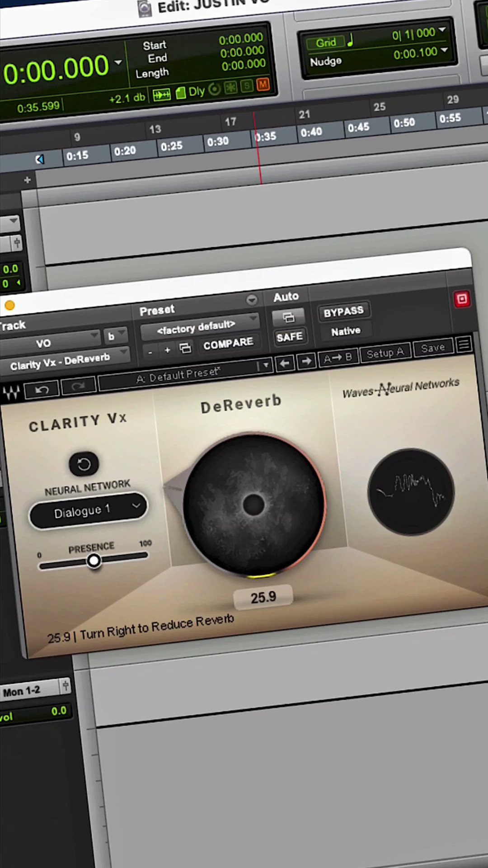Open the insert position b selector
Screen dimensions: 488x868
(x=115, y=335)
